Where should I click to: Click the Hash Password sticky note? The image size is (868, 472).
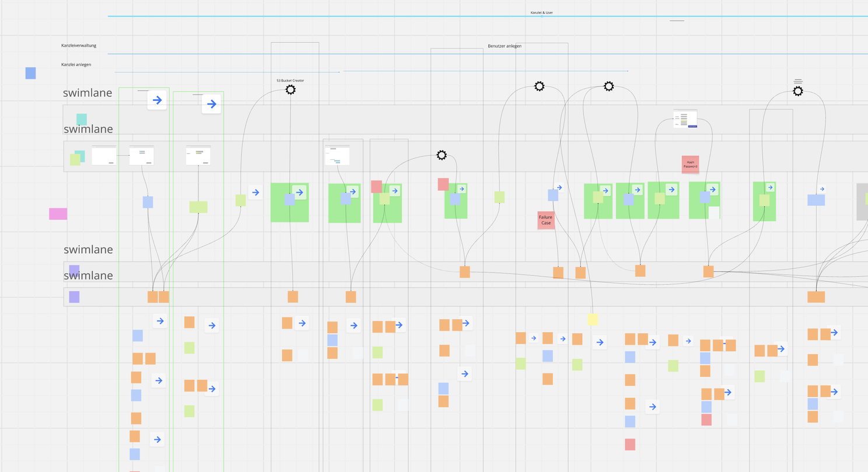690,164
